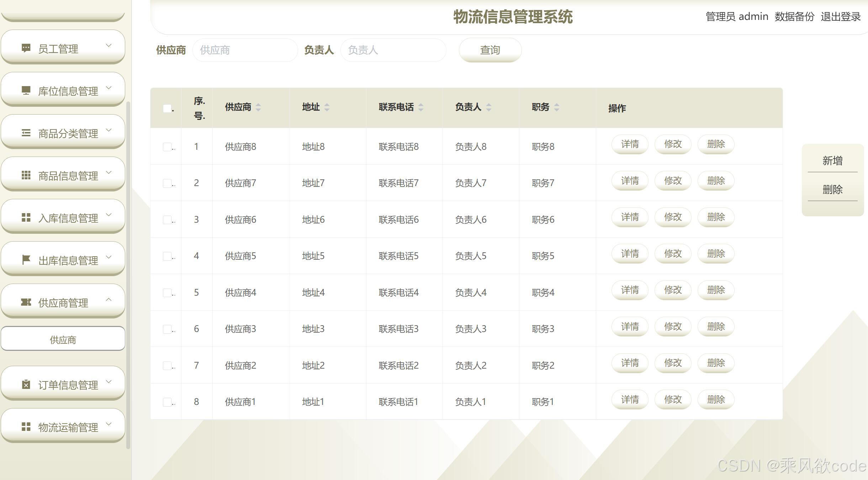Click the ticket icon beside 供应商管理

point(26,302)
